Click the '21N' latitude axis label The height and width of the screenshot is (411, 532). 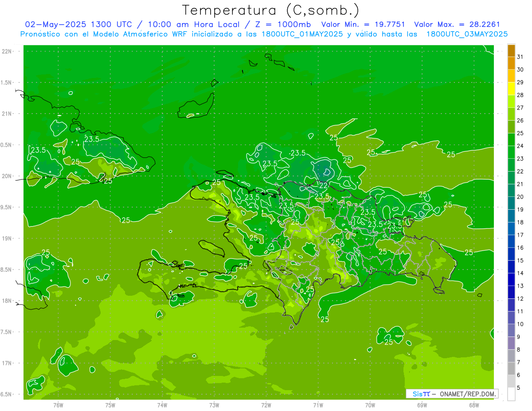click(8, 114)
